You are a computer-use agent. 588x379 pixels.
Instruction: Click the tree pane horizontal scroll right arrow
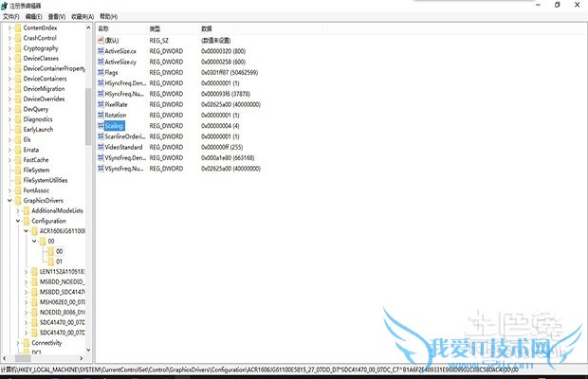coord(82,358)
